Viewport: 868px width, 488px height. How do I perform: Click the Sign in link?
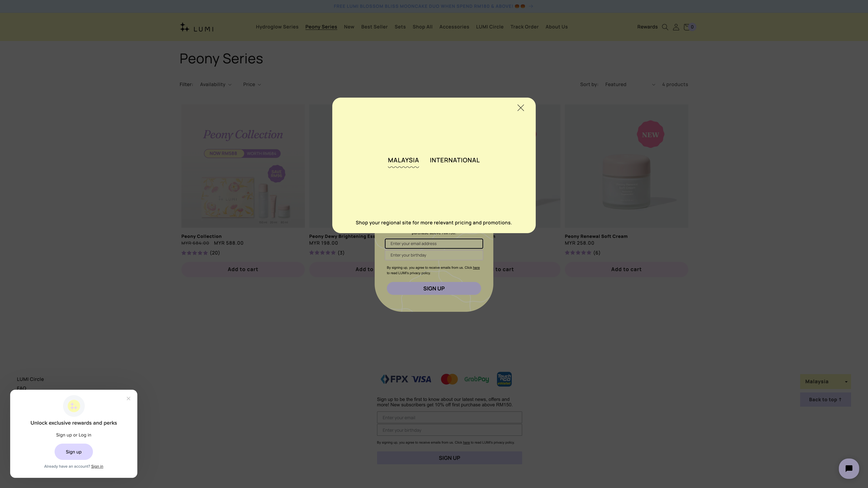click(x=97, y=466)
